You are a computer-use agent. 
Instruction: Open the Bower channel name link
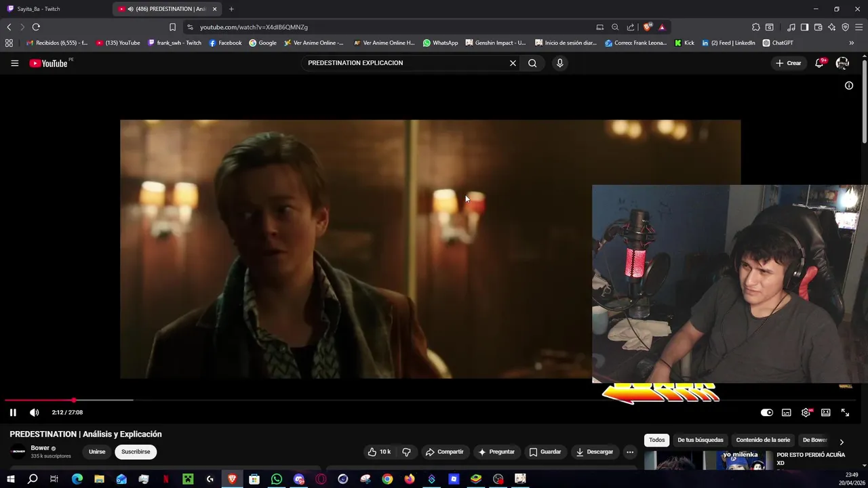tap(40, 448)
